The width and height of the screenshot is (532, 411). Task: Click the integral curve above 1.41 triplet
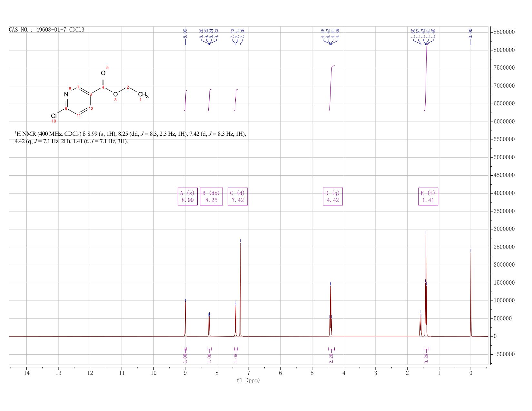pyautogui.click(x=426, y=77)
